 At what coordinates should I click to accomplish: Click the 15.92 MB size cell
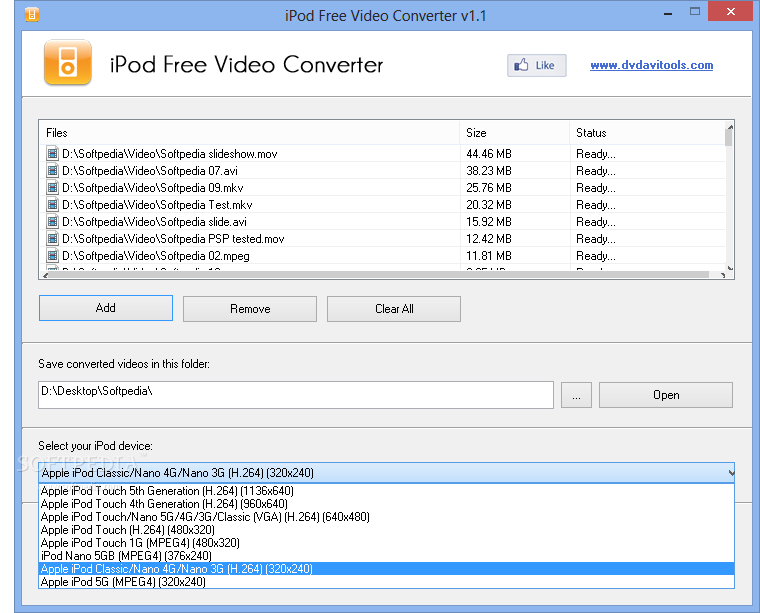click(489, 222)
